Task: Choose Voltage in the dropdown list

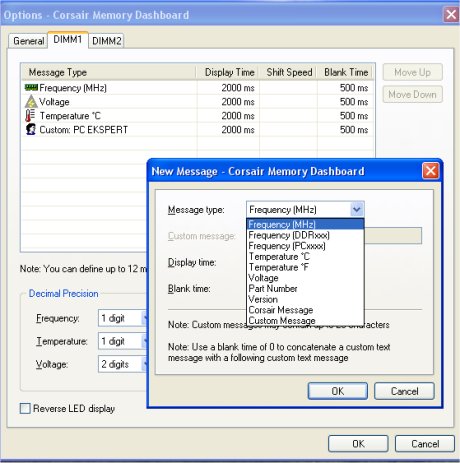Action: click(x=305, y=278)
